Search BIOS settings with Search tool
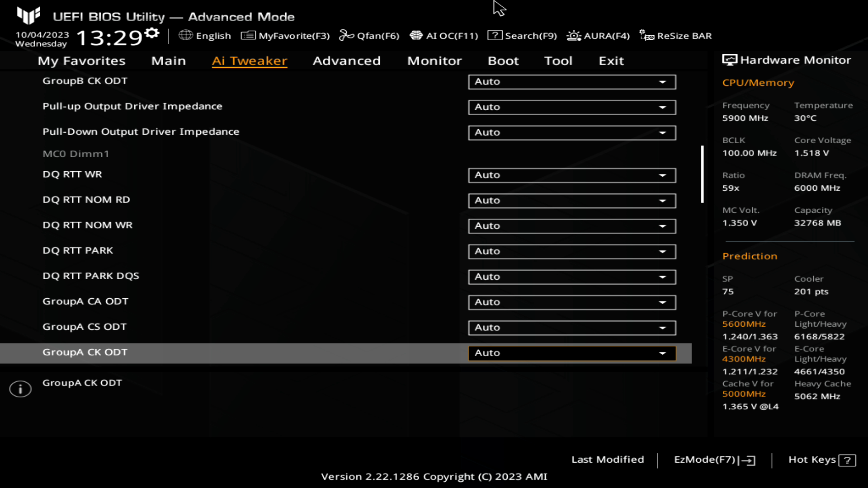 523,36
